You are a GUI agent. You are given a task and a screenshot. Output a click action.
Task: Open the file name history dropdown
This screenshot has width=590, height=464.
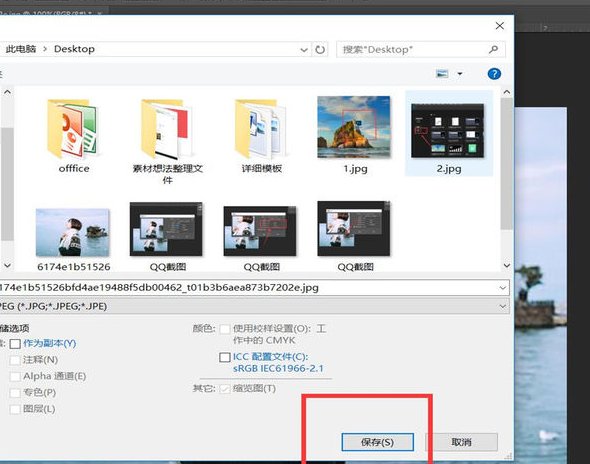(503, 288)
